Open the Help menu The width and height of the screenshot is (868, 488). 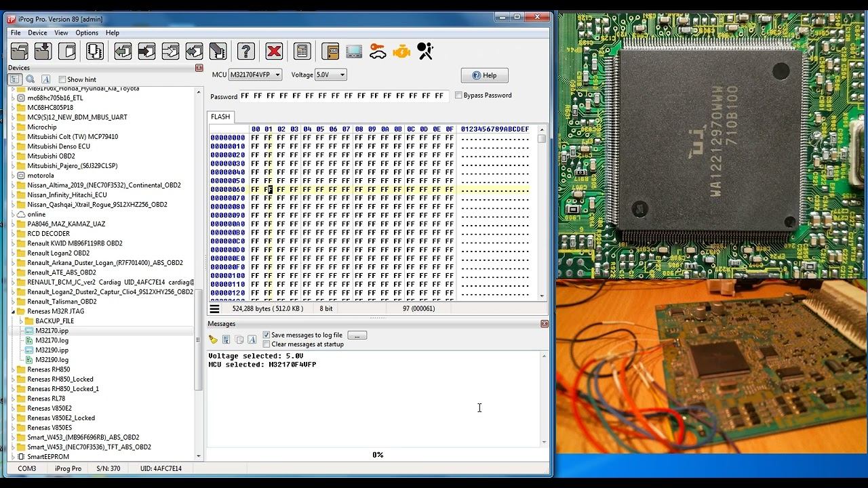click(113, 33)
